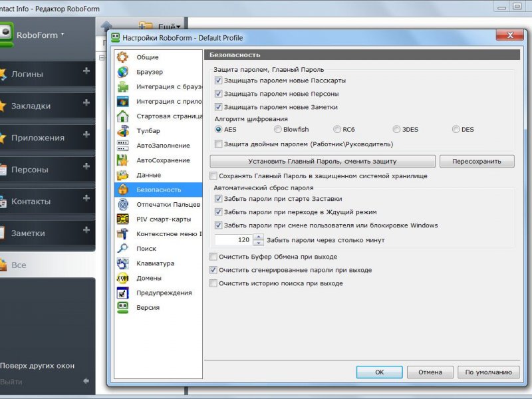Click the По умолчанию button
Image resolution: width=532 pixels, height=399 pixels.
(488, 372)
